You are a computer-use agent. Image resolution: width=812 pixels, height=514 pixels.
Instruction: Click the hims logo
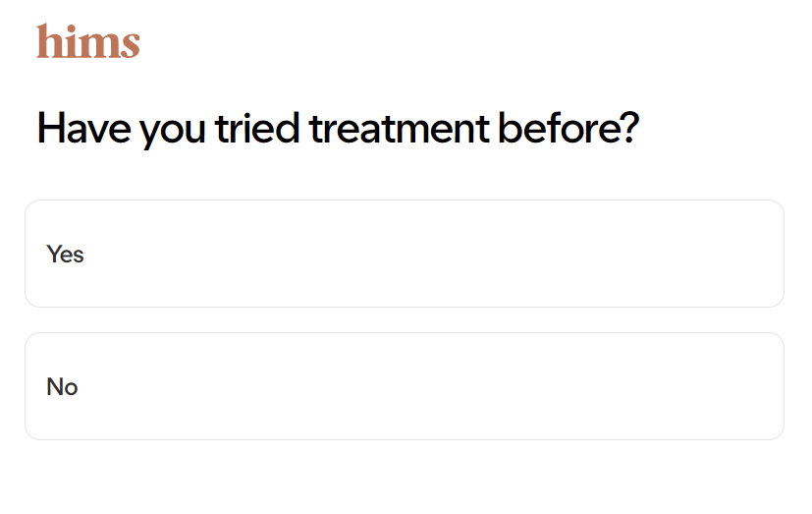88,40
